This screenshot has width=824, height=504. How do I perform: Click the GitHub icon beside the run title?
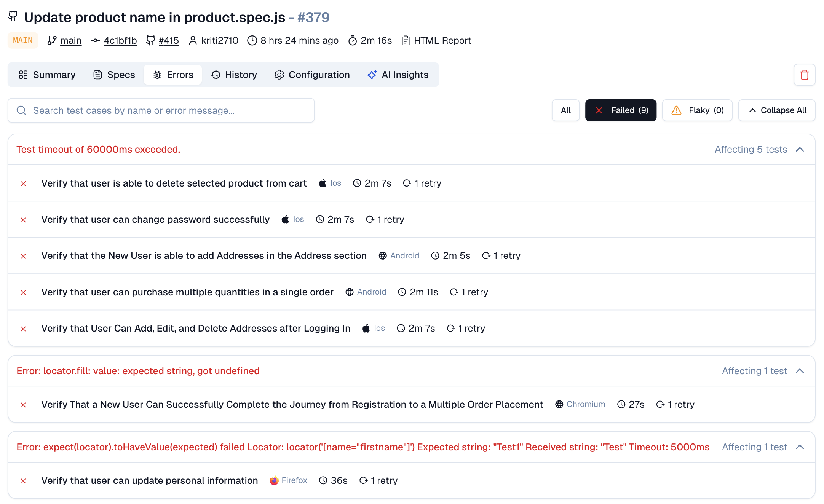click(x=13, y=16)
